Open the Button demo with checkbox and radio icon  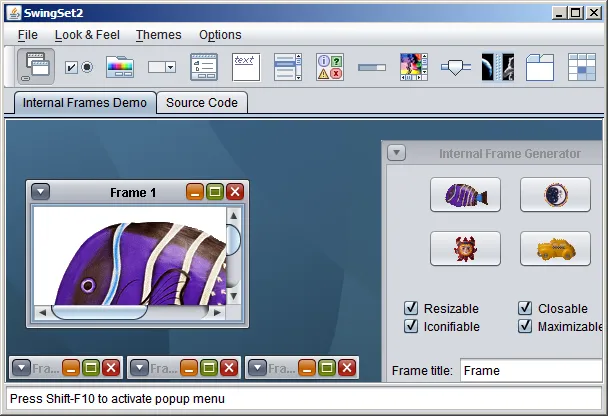pyautogui.click(x=79, y=67)
